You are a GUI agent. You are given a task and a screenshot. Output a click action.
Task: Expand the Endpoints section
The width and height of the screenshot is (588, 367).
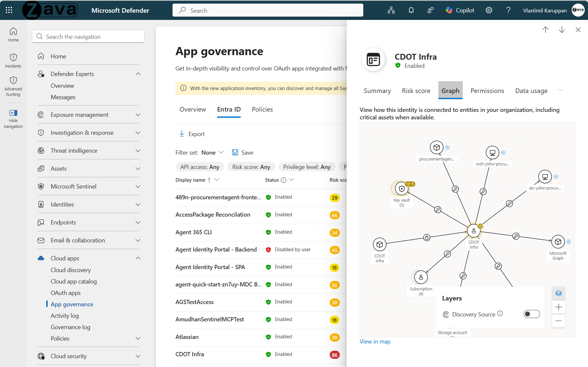coord(138,222)
